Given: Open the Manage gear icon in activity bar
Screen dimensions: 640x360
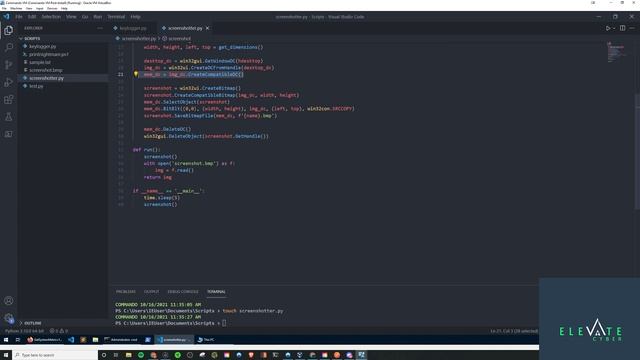Looking at the screenshot, I should tap(9, 318).
